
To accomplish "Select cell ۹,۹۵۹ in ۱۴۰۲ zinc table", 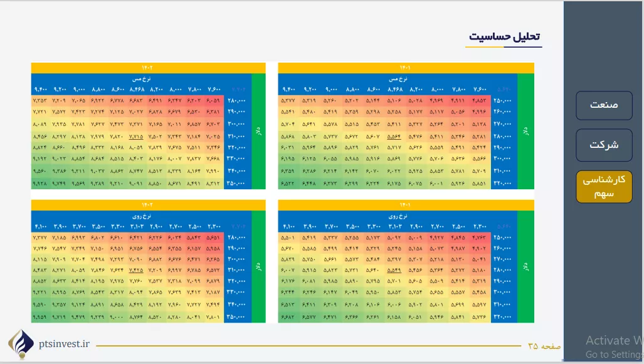I will (40, 317).
